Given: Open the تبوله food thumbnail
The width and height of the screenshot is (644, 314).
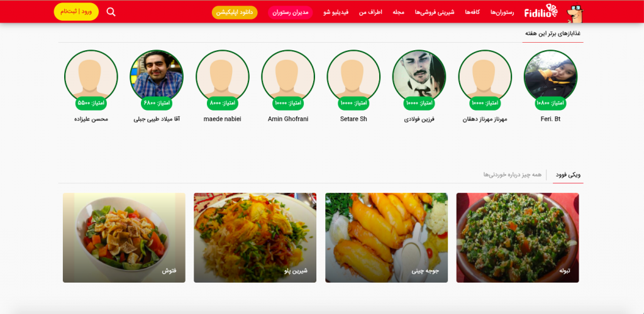Looking at the screenshot, I should coord(518,238).
